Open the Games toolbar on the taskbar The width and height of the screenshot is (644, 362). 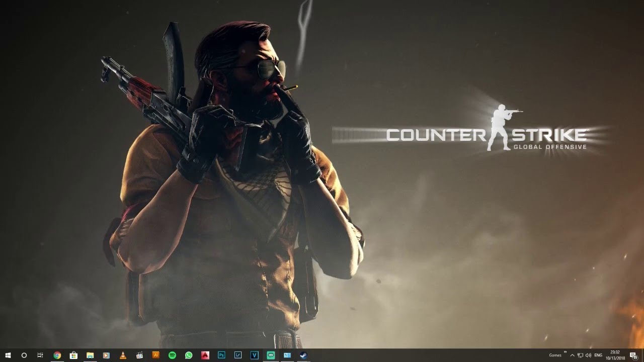[x=555, y=355]
